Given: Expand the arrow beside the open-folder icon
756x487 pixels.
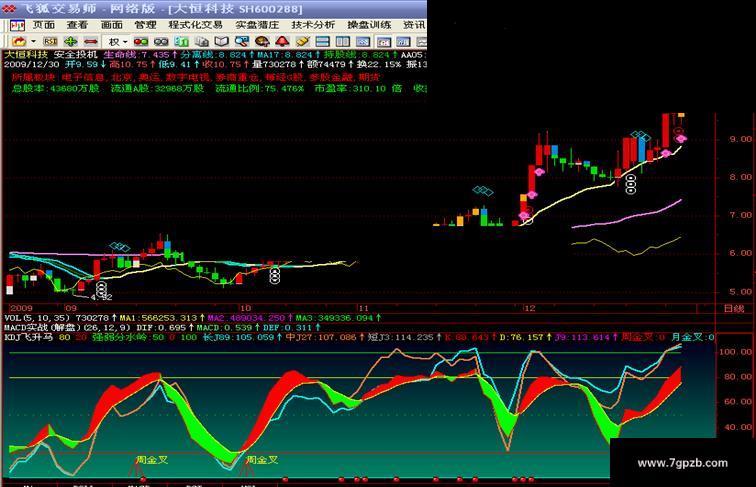Looking at the screenshot, I should pyautogui.click(x=33, y=42).
